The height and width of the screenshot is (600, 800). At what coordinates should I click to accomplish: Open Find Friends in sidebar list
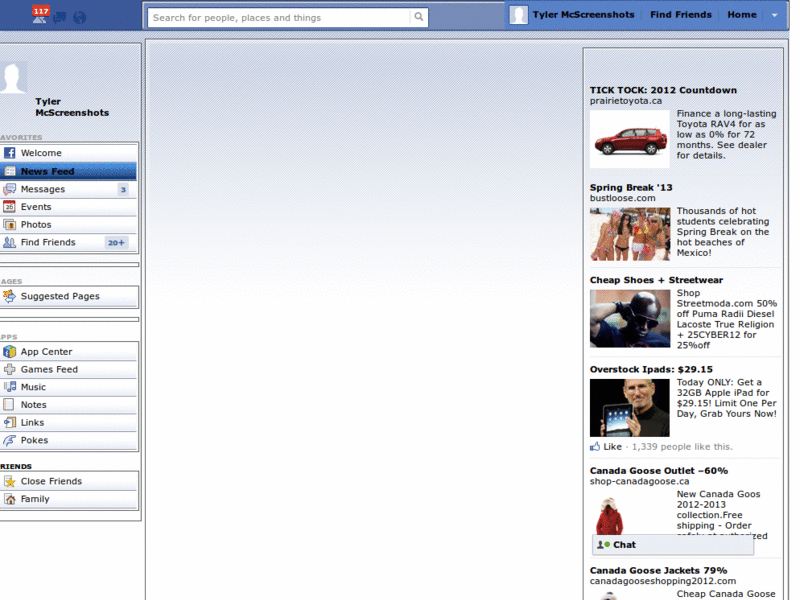69,242
